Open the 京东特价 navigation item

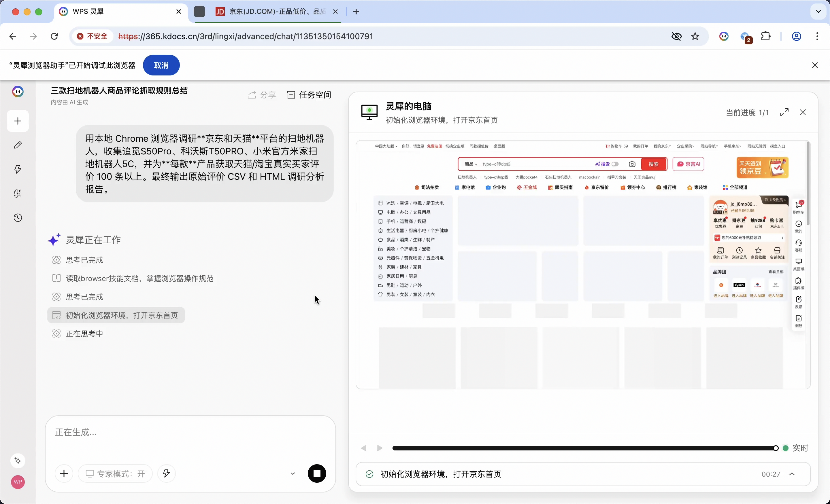coord(597,187)
